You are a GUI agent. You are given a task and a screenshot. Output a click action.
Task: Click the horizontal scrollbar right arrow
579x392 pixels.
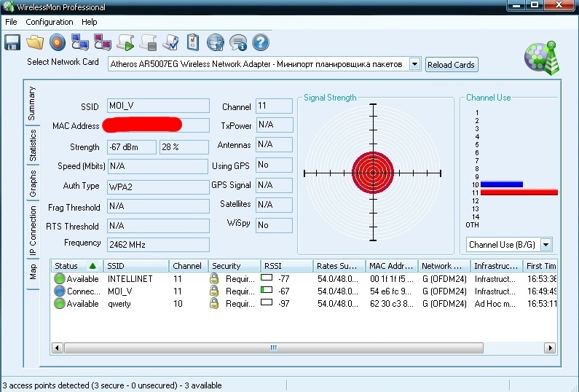pos(551,348)
